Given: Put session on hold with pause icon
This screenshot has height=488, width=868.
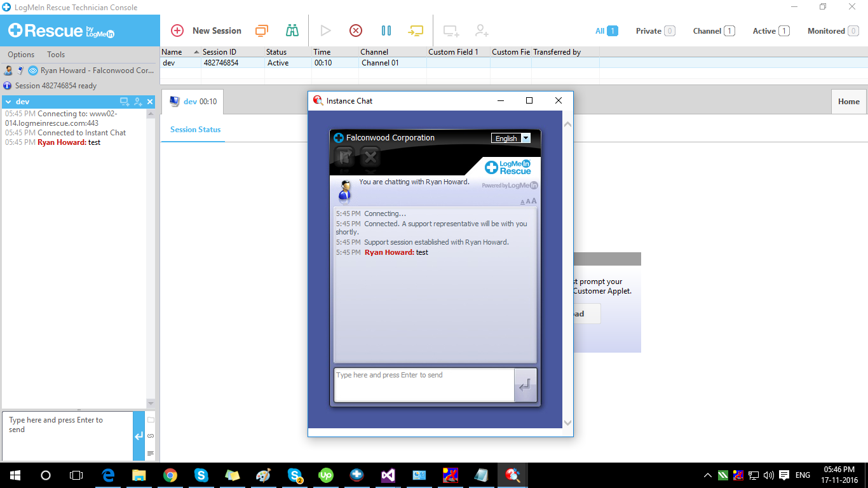Looking at the screenshot, I should click(386, 30).
